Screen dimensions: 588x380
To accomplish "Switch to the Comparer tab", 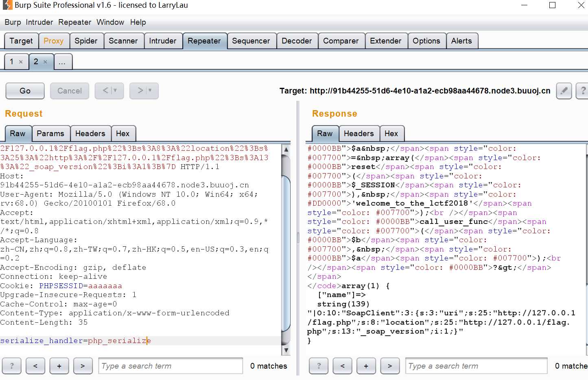I will click(341, 41).
